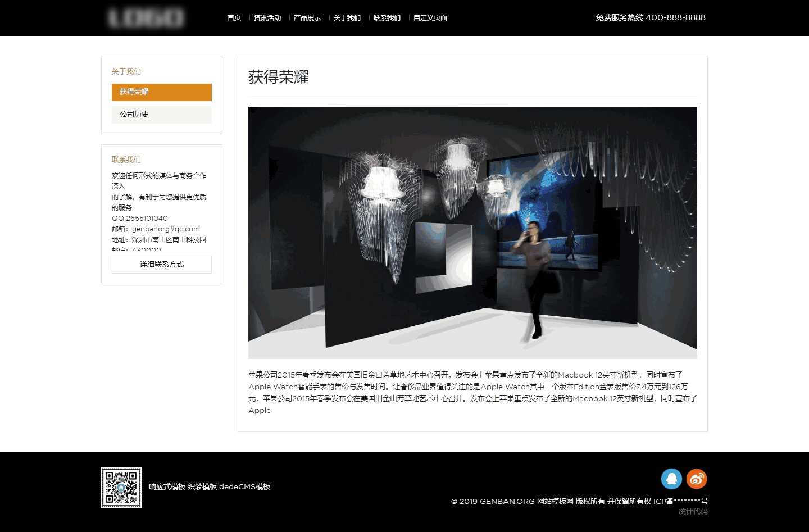Open the 响应式模板 footer link
Image resolution: width=809 pixels, height=532 pixels.
pos(167,487)
